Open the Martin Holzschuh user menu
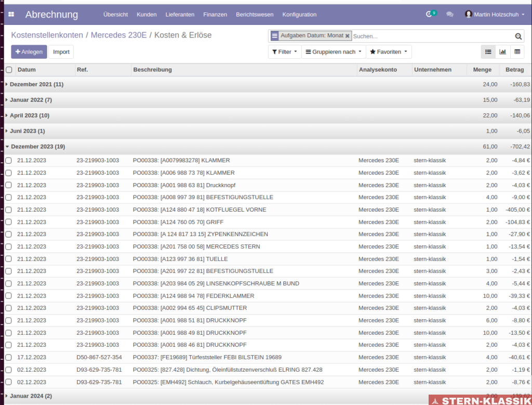The image size is (532, 405). pyautogui.click(x=495, y=14)
